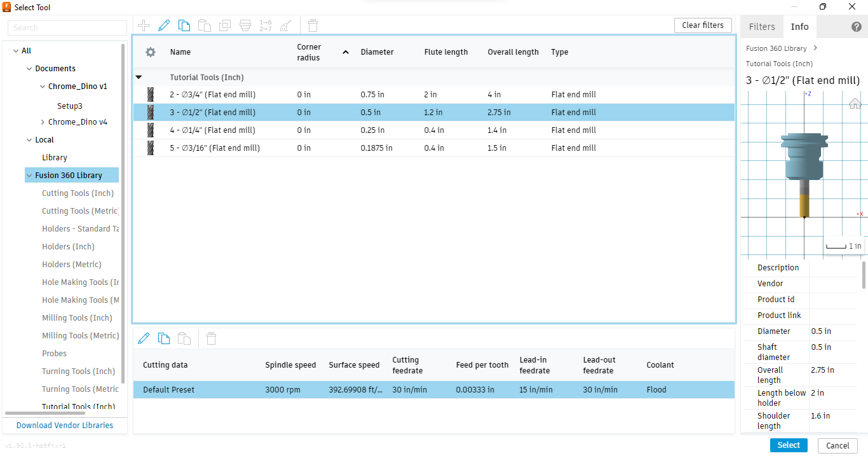Sort by Corner radius column arrow
868x458 pixels.
click(346, 52)
